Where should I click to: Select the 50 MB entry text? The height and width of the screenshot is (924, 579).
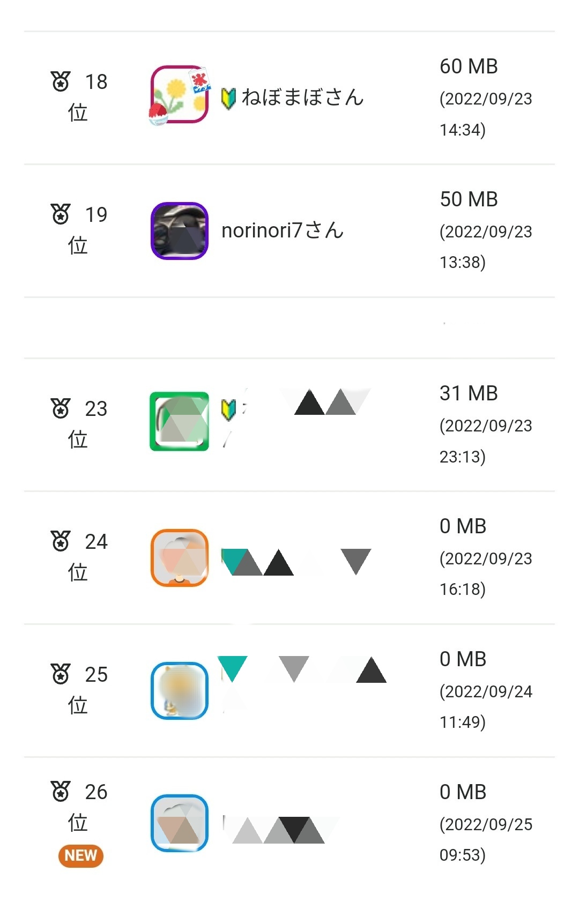(x=469, y=199)
